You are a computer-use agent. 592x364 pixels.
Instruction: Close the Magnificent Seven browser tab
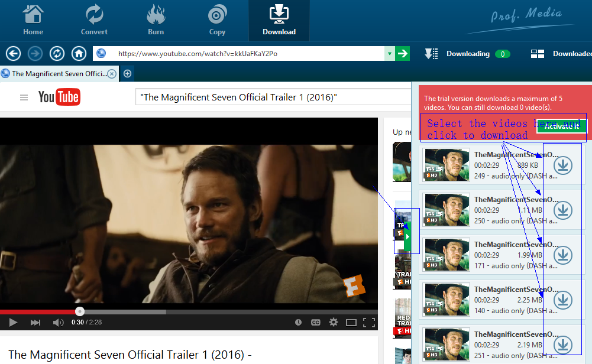pyautogui.click(x=112, y=73)
